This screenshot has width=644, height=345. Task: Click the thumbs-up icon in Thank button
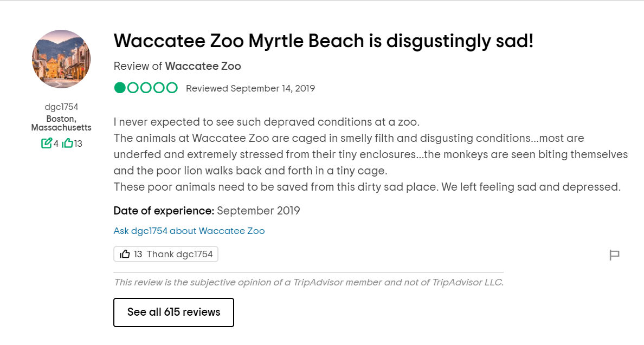tap(125, 254)
